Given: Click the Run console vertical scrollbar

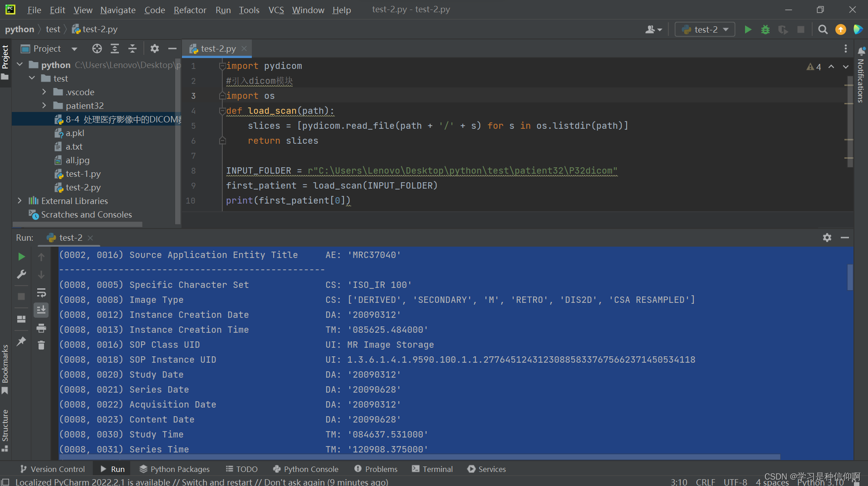Looking at the screenshot, I should tap(850, 277).
